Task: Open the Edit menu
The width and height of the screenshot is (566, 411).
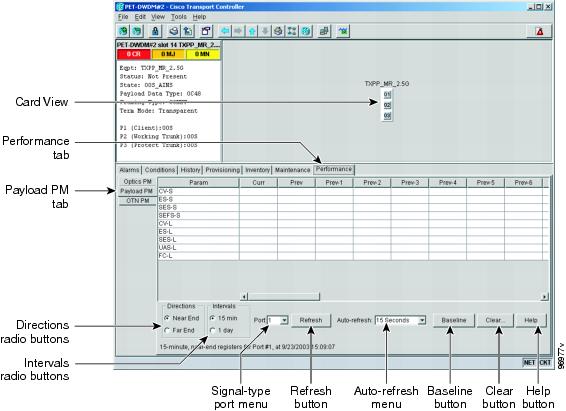Action: point(140,17)
